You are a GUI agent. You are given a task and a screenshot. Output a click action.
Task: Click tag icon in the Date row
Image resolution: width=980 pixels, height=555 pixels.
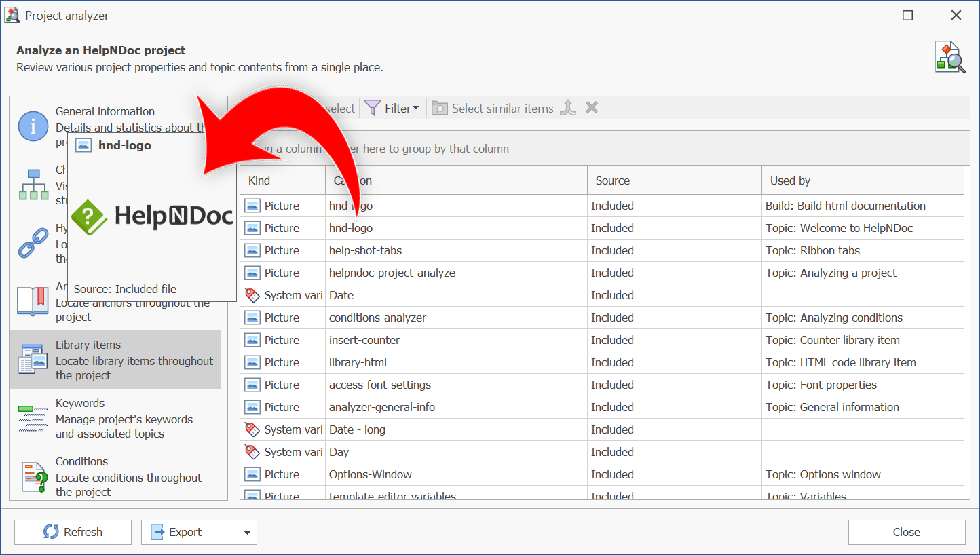click(x=252, y=295)
